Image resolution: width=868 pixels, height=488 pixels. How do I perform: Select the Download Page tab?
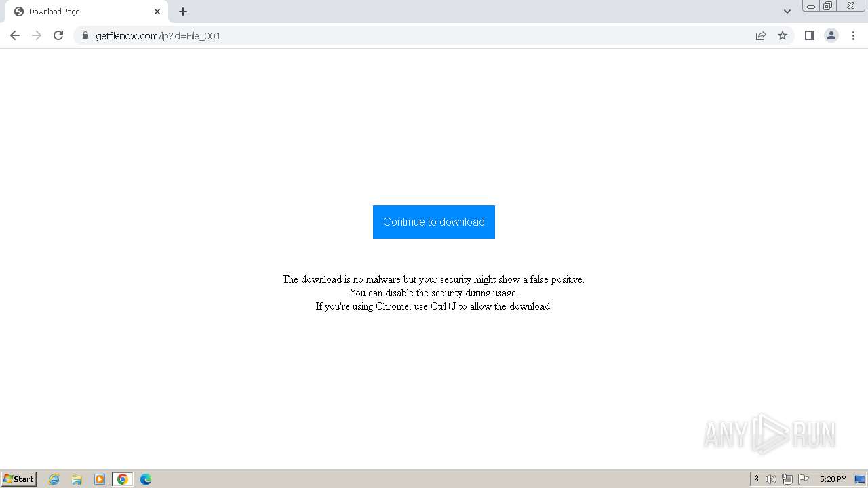(86, 12)
